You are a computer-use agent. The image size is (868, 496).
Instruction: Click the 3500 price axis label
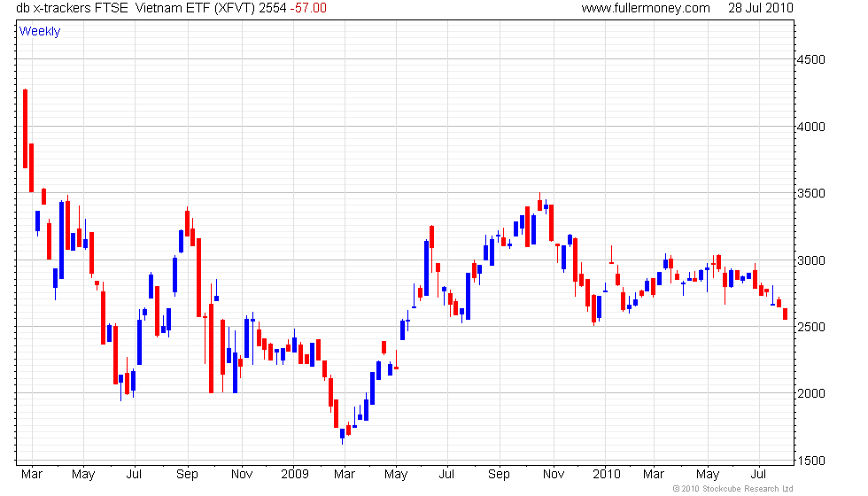pyautogui.click(x=811, y=193)
